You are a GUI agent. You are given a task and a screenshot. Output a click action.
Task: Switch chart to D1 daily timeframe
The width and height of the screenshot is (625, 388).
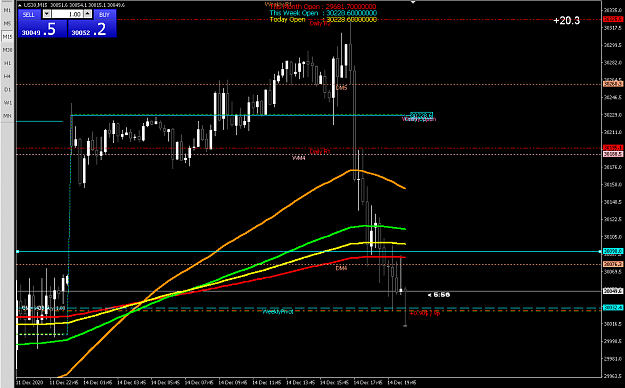click(x=7, y=89)
